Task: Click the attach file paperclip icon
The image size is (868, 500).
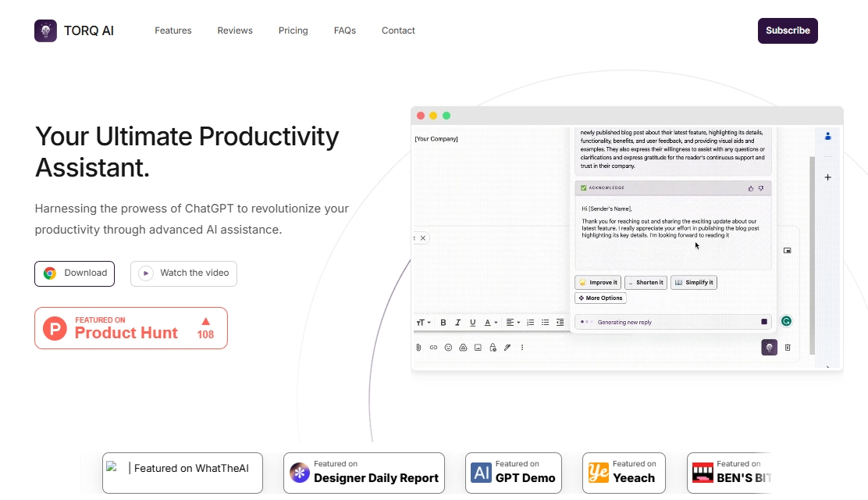Action: click(419, 348)
